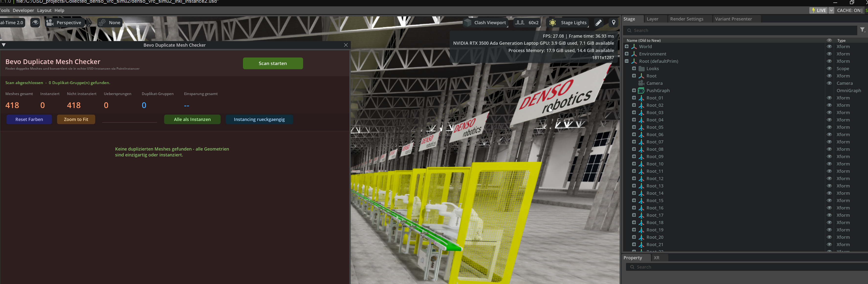
Task: Sort by the Name (Old to New) header
Action: [643, 40]
